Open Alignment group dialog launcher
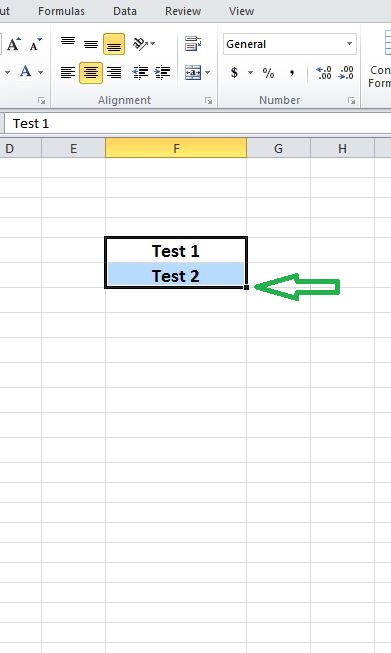 208,100
